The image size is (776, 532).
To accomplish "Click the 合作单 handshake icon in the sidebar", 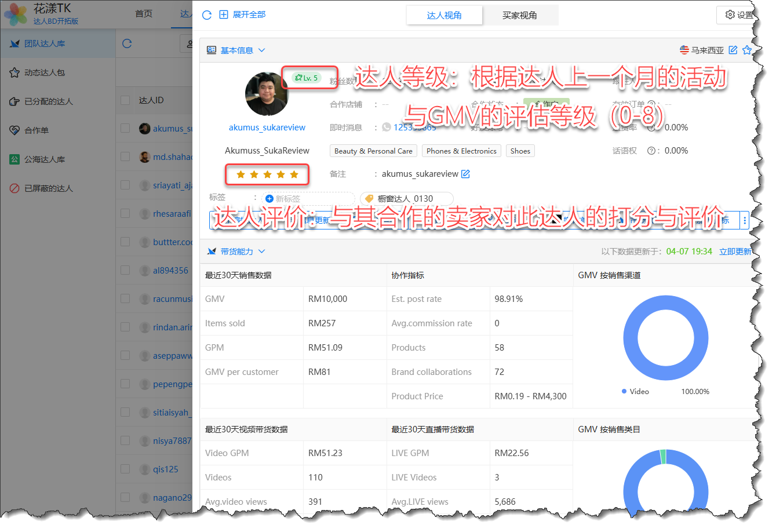I will 14,130.
